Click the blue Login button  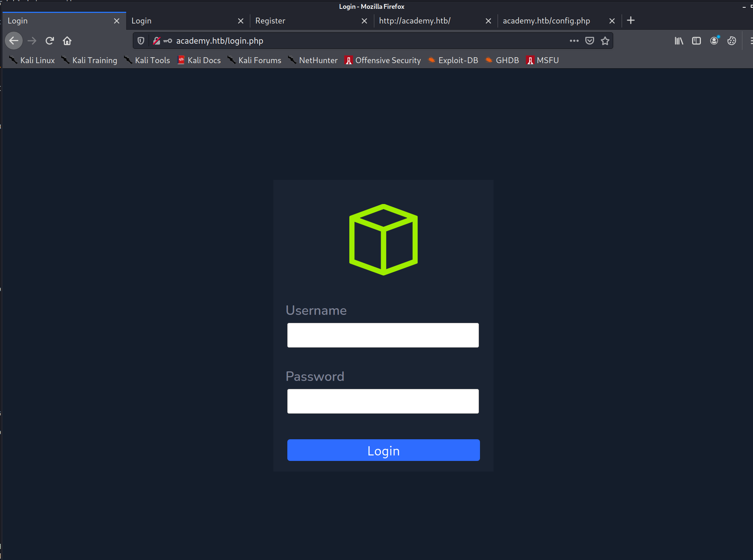pyautogui.click(x=383, y=450)
